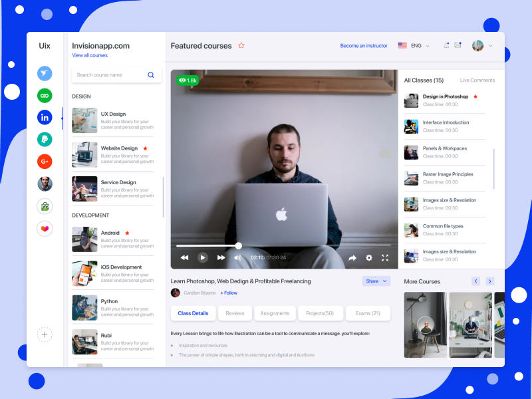Click the Become an instructor link
This screenshot has height=399, width=532.
(364, 46)
